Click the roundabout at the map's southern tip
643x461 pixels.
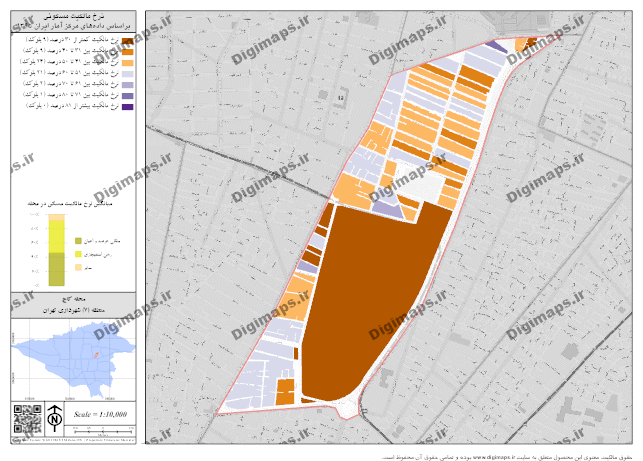click(347, 408)
